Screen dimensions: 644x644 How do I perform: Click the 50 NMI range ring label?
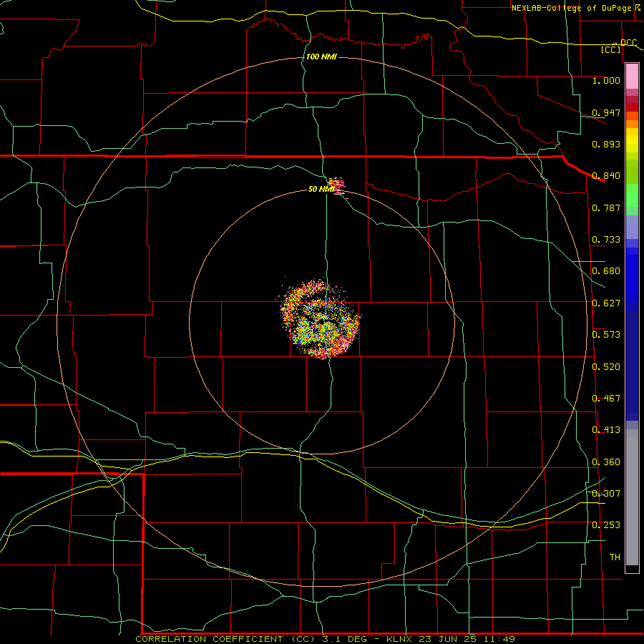click(x=321, y=189)
